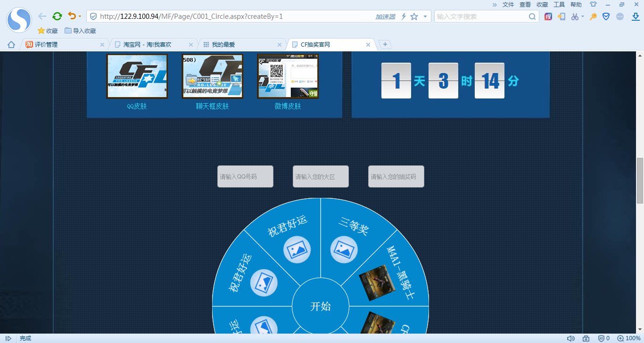
Task: Open the 工具 menu
Action: (x=559, y=5)
